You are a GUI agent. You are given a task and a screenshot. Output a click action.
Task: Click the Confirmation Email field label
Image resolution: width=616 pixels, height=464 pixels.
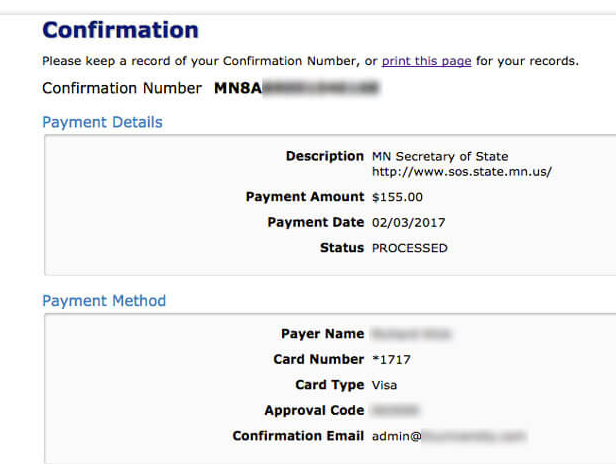(298, 436)
